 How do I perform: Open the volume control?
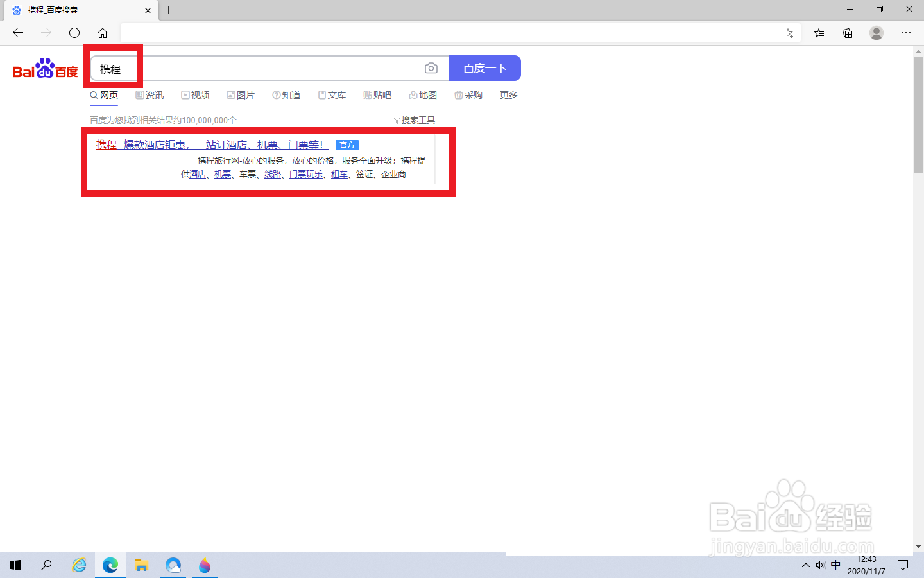pyautogui.click(x=821, y=565)
